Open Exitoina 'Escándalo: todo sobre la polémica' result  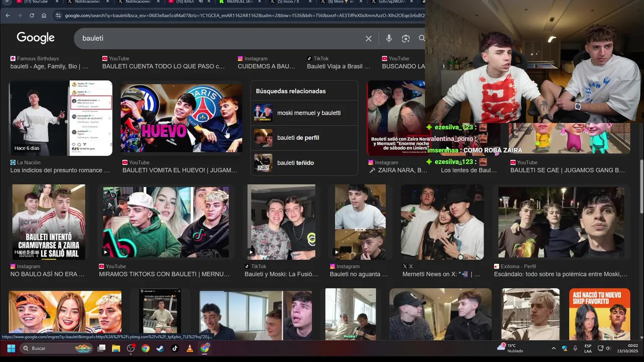coord(560,275)
